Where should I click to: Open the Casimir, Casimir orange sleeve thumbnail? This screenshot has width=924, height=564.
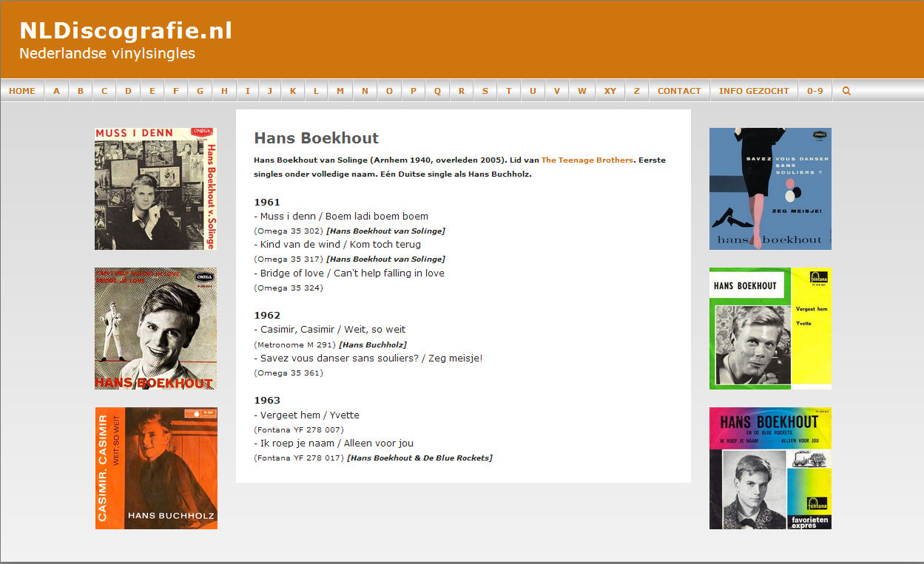pos(156,468)
